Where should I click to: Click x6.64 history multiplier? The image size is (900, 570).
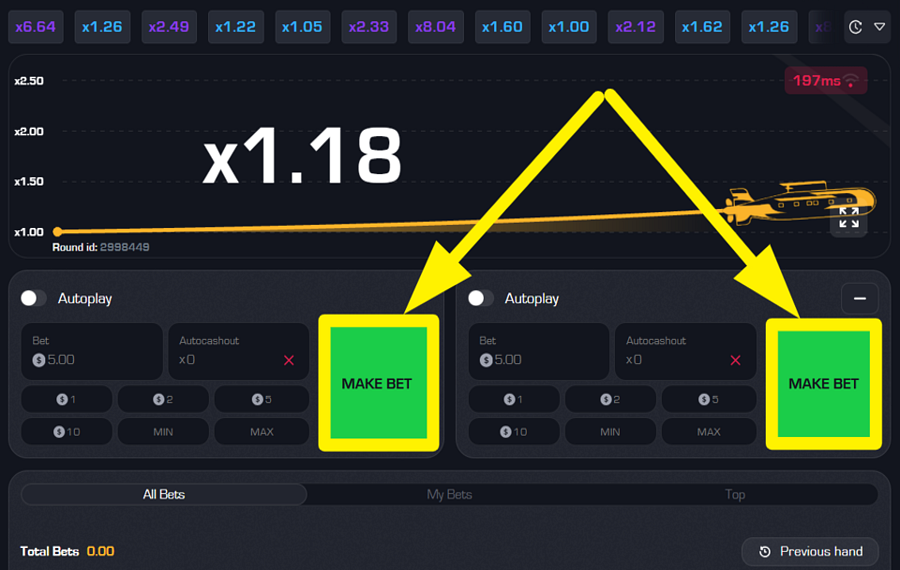coord(36,27)
